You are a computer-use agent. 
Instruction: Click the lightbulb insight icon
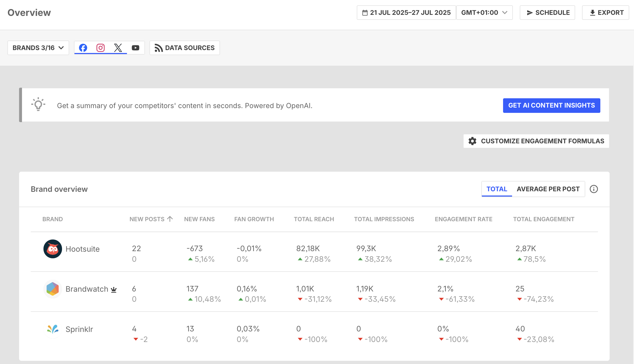38,104
